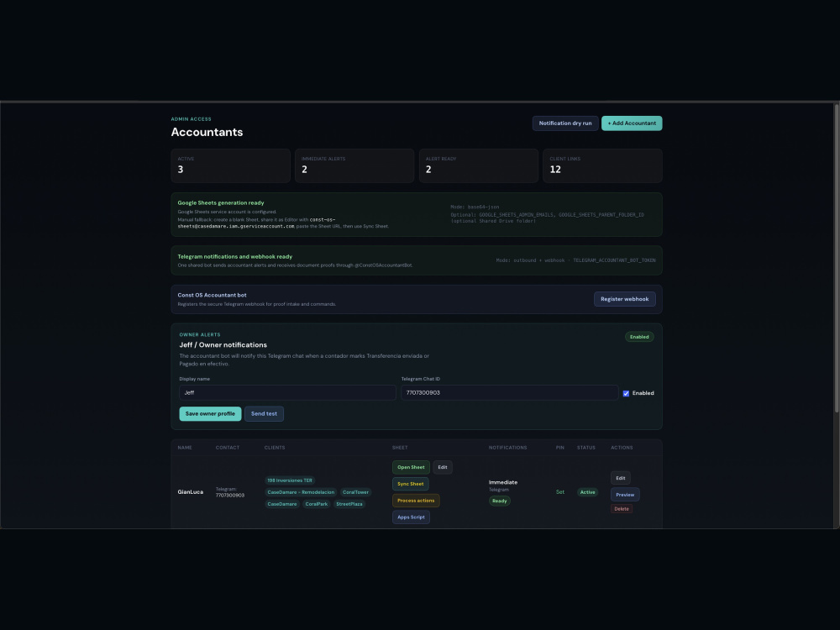Image resolution: width=840 pixels, height=630 pixels.
Task: Click the Google Sheets generation ready heading
Action: [x=221, y=203]
